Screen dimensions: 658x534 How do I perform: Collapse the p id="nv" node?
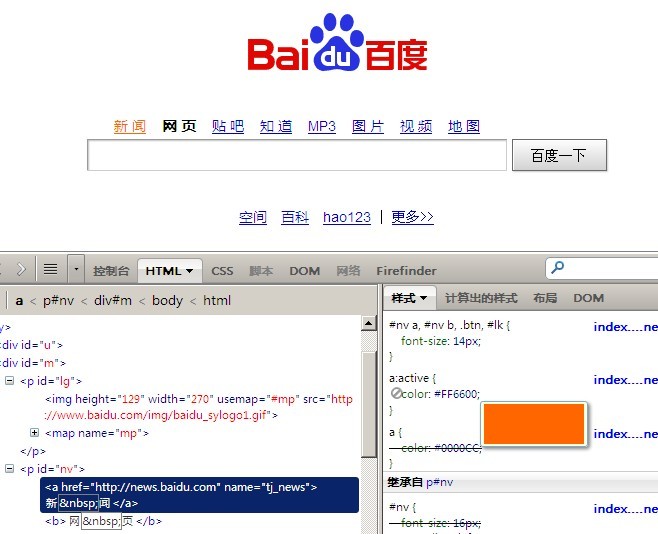pyautogui.click(x=9, y=469)
